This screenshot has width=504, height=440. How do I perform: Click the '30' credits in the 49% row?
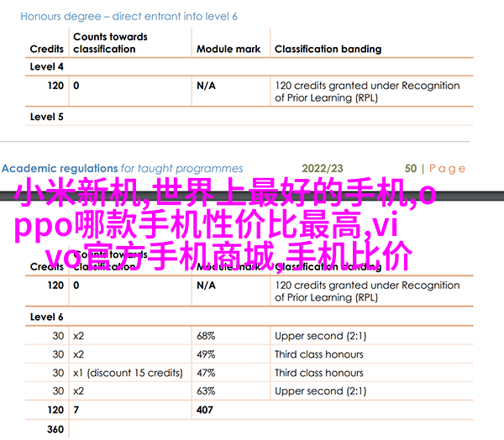(58, 354)
